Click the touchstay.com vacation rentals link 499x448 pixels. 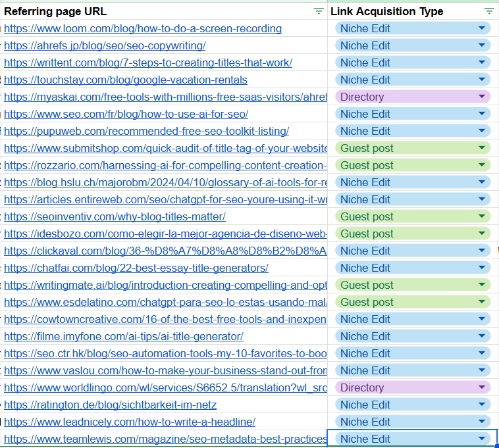point(126,80)
